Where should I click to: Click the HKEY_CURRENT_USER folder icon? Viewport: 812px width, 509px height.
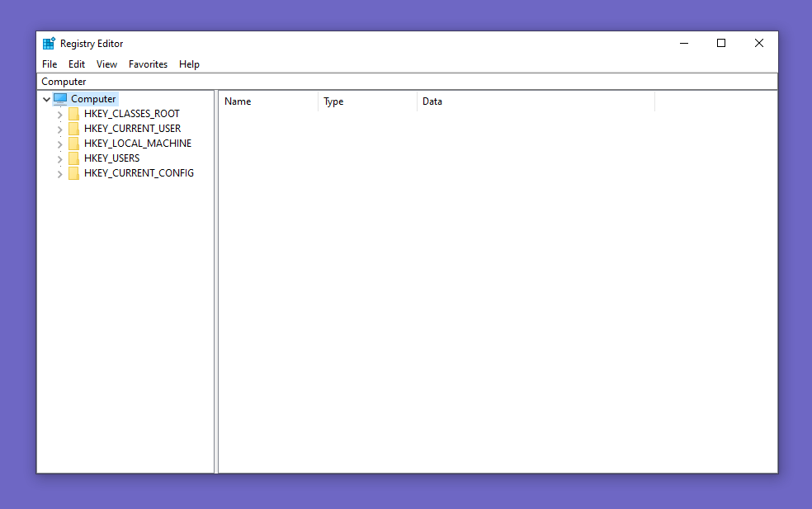74,129
